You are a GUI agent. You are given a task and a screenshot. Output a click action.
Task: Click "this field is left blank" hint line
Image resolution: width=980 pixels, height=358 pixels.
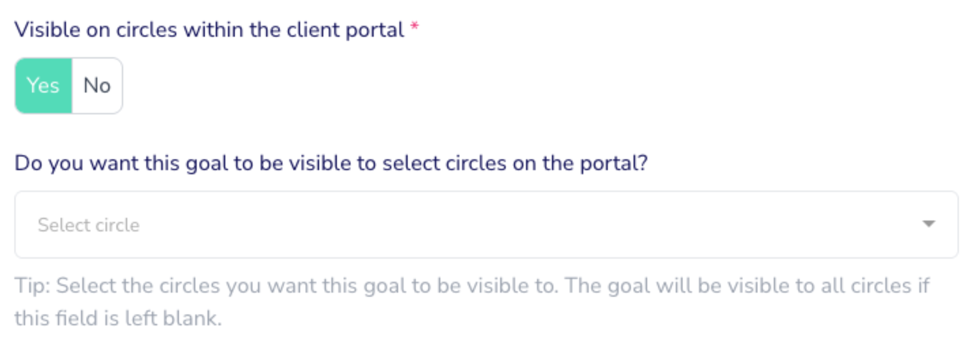[118, 319]
